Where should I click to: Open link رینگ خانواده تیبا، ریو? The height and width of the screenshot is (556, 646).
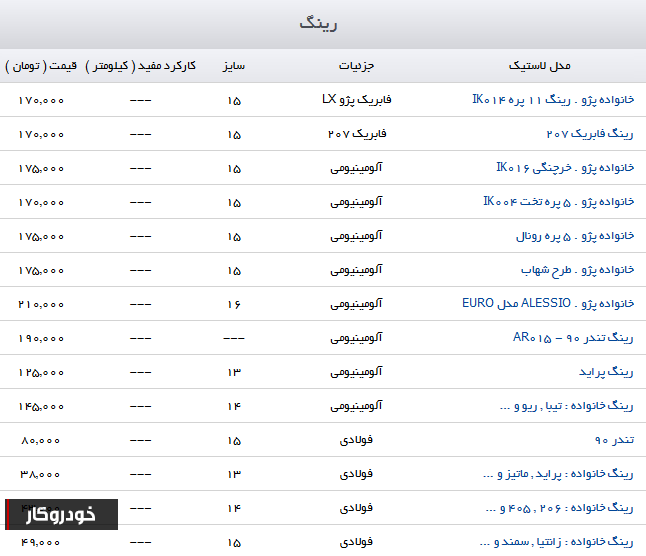pyautogui.click(x=566, y=406)
